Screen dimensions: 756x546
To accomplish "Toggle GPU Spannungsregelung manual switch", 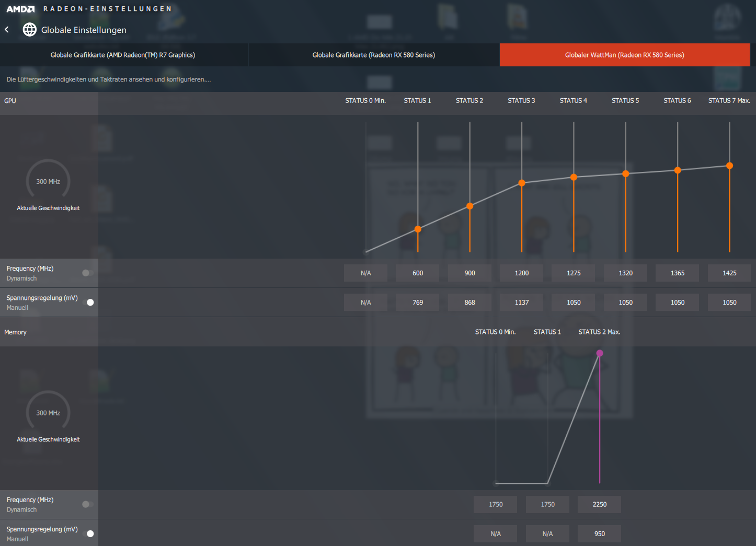I will [88, 302].
